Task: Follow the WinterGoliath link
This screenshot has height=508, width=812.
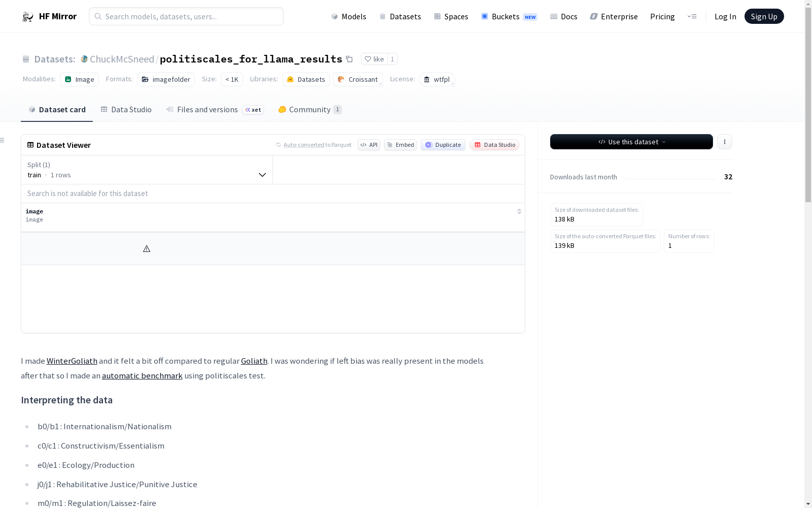Action: [72, 361]
